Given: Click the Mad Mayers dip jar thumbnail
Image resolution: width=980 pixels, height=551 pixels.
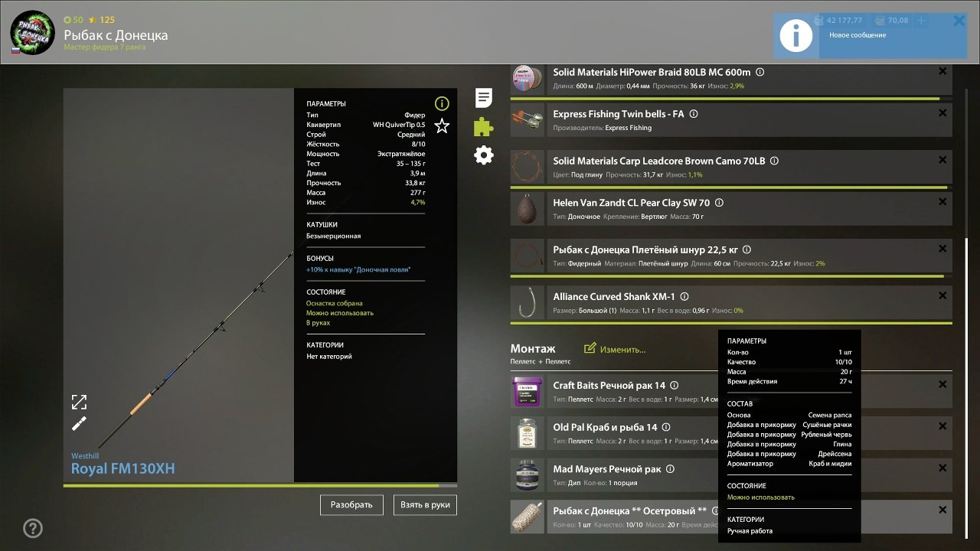Looking at the screenshot, I should [528, 475].
